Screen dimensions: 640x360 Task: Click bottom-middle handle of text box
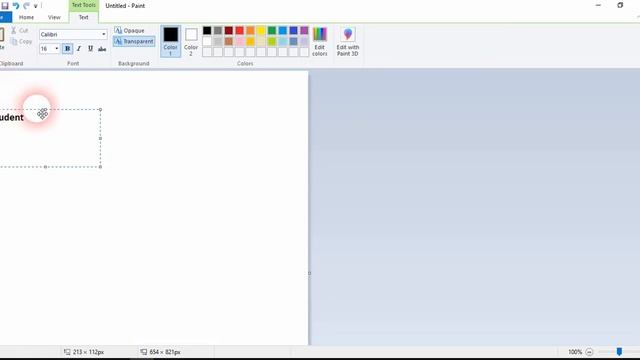[45, 167]
